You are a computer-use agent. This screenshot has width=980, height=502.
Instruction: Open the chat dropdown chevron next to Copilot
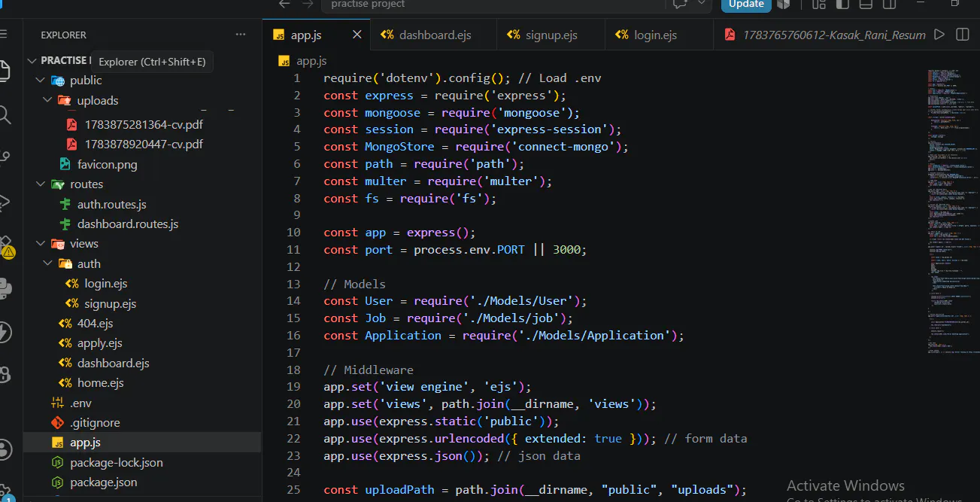point(702,4)
